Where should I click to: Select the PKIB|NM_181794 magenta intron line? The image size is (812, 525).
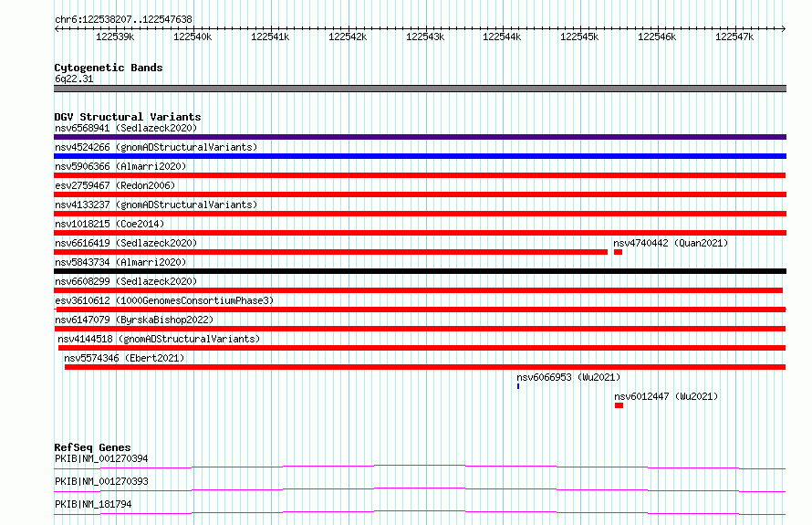pos(420,512)
